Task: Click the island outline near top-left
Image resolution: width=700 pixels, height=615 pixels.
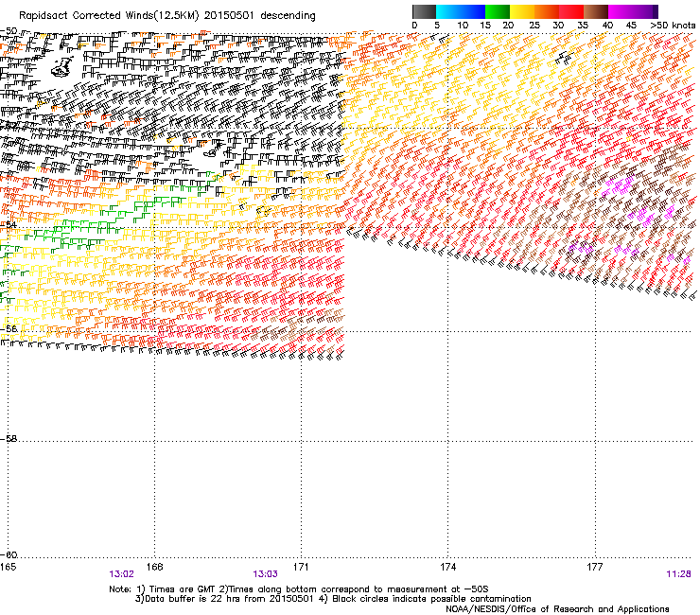Action: point(63,66)
